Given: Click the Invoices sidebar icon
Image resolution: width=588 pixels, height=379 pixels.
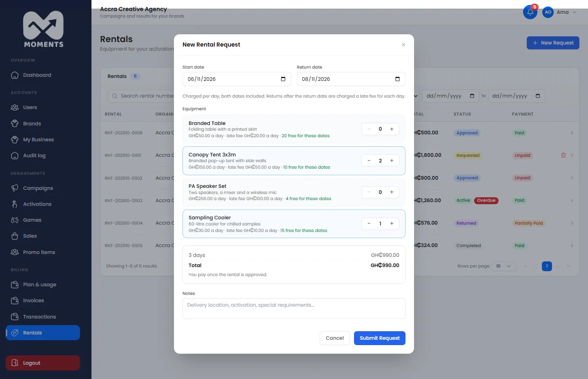Looking at the screenshot, I should point(15,301).
